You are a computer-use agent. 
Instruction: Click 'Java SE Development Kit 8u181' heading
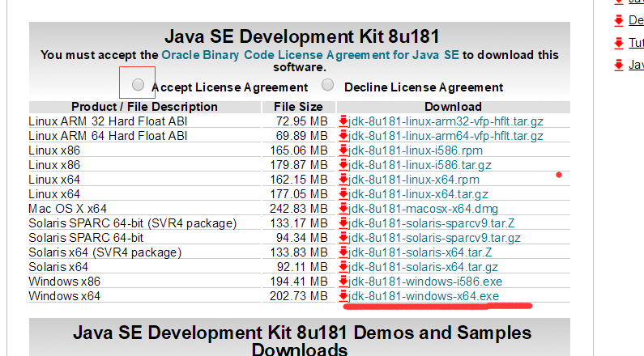[302, 36]
